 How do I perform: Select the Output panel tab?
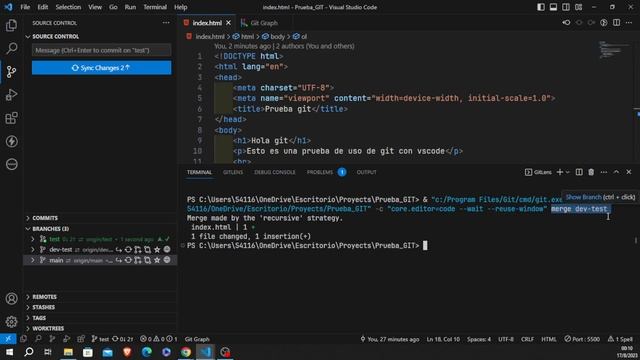point(367,172)
